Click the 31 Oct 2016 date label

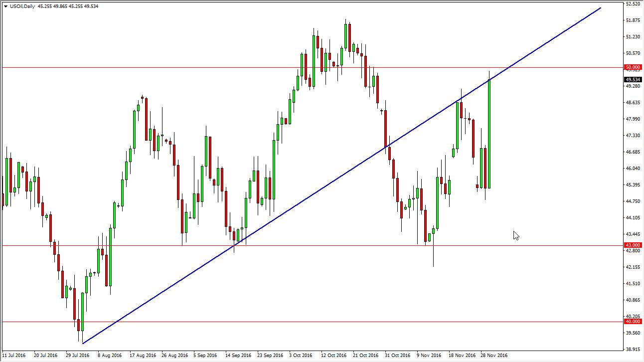coord(397,356)
